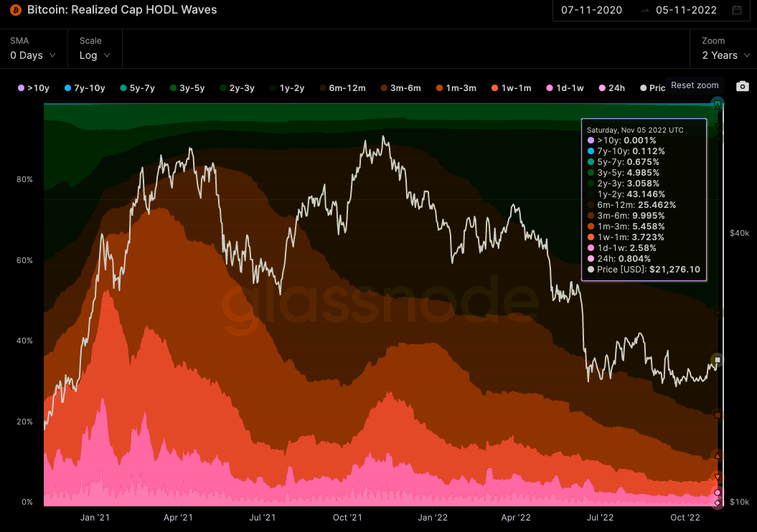Edit the start date 07-11-2020 field
Screen dimensions: 757x532
[591, 10]
